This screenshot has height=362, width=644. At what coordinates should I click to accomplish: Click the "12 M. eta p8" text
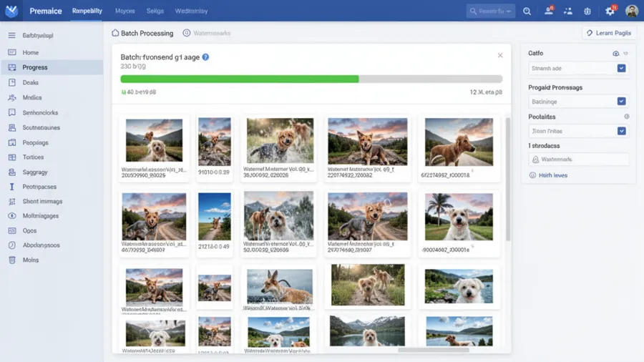coord(486,92)
